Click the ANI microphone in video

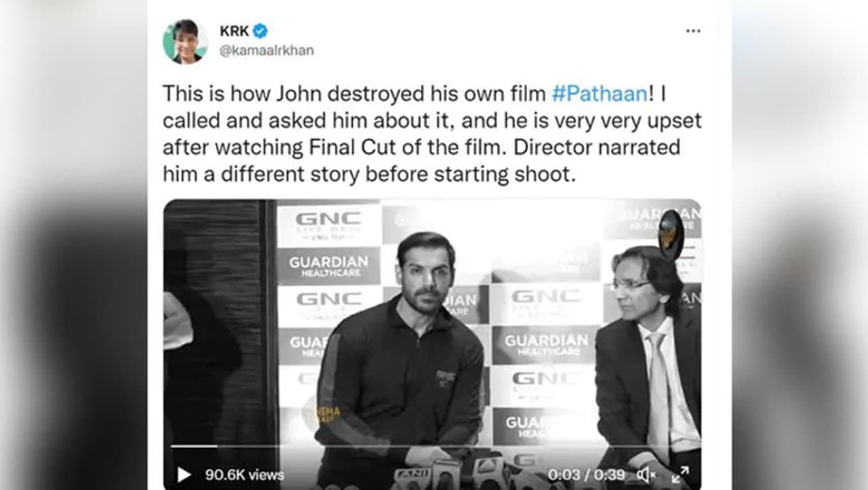413,476
